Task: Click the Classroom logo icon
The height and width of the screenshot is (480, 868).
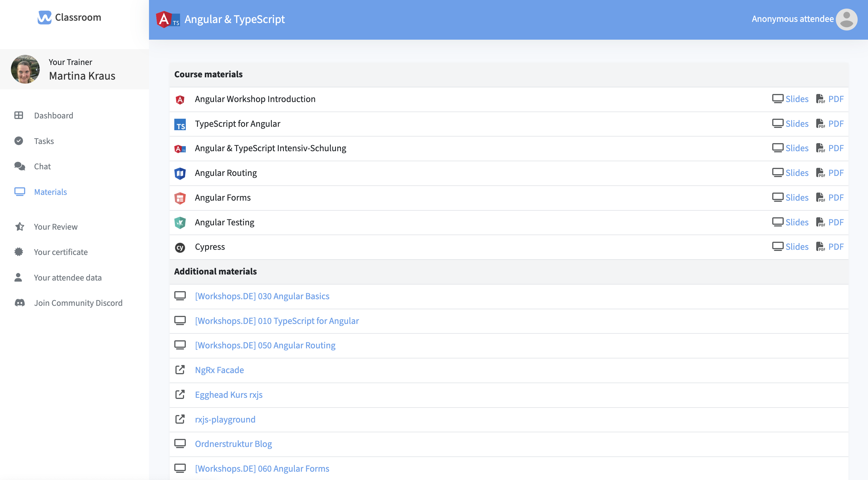Action: (x=45, y=18)
